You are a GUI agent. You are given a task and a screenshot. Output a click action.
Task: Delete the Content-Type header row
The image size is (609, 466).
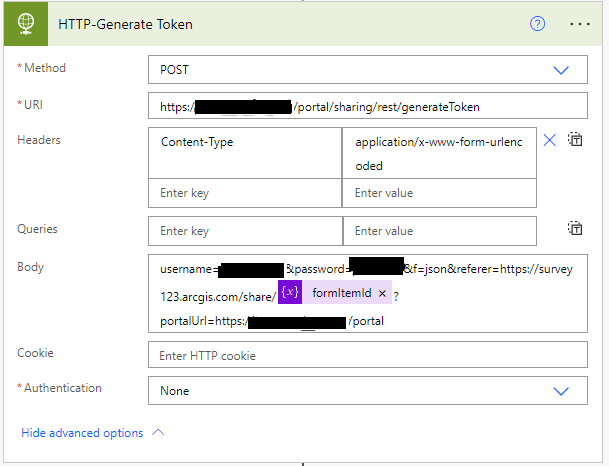click(549, 140)
